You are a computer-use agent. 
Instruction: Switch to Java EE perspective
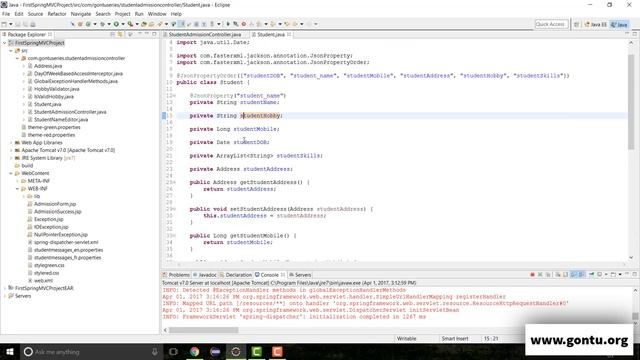[x=596, y=24]
